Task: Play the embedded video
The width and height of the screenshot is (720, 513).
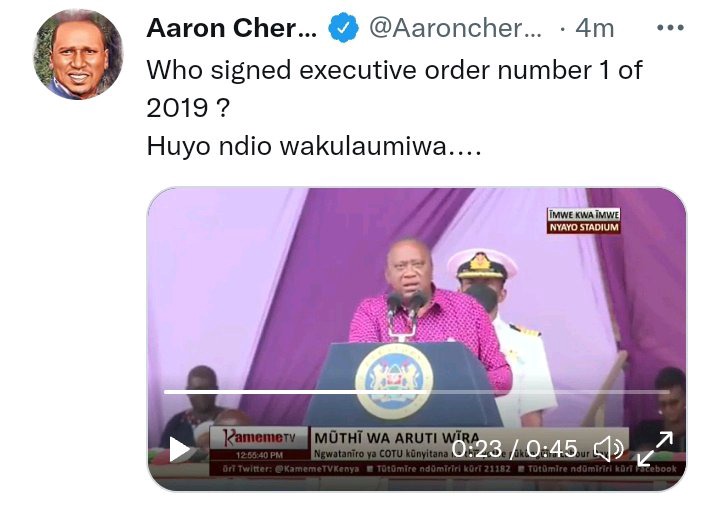Action: pos(180,450)
